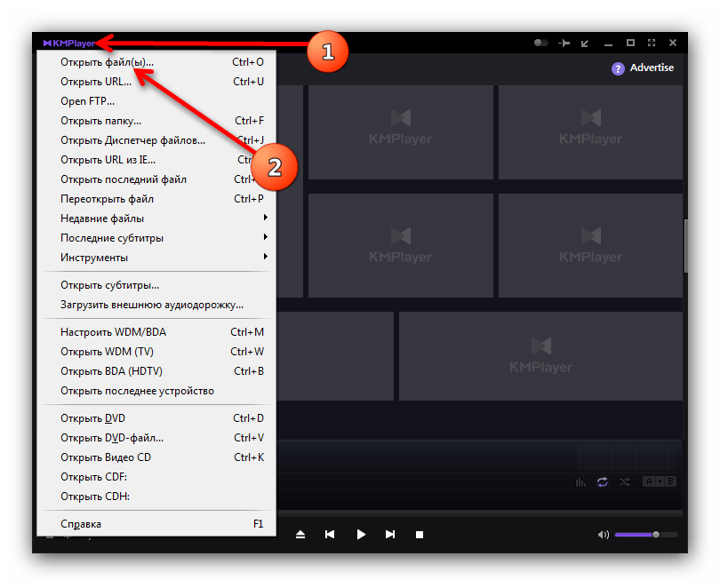Expand the Недавние файлы submenu
Screen dimensions: 720x588
[x=156, y=219]
